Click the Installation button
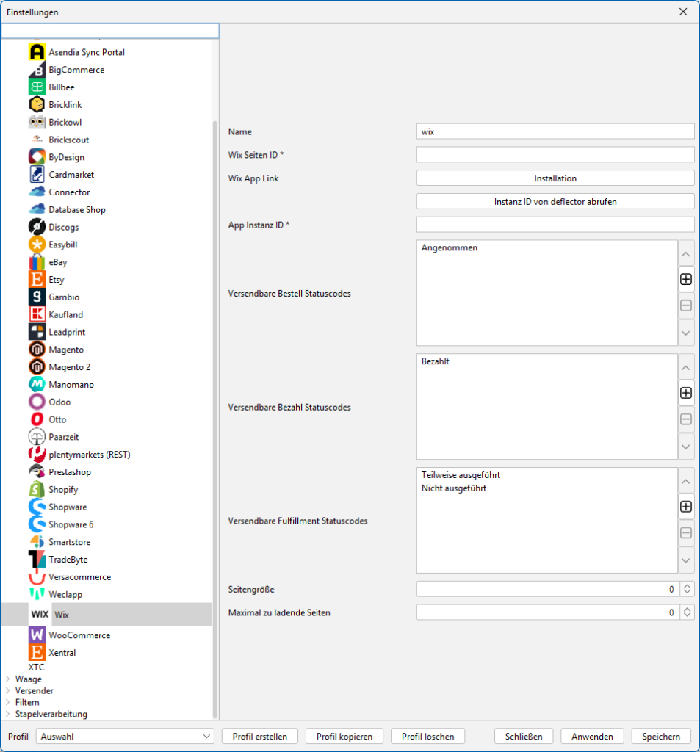This screenshot has height=752, width=700. click(x=555, y=178)
